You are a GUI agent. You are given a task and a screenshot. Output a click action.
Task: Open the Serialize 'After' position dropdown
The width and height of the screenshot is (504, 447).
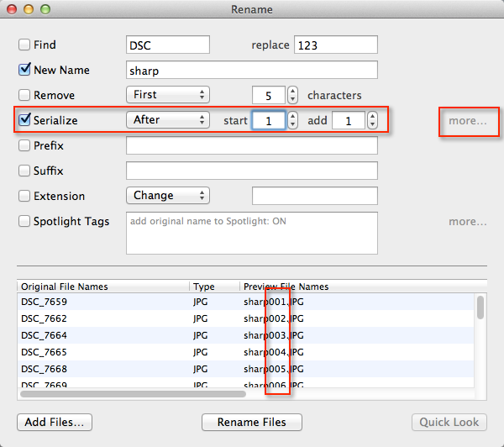click(x=167, y=120)
